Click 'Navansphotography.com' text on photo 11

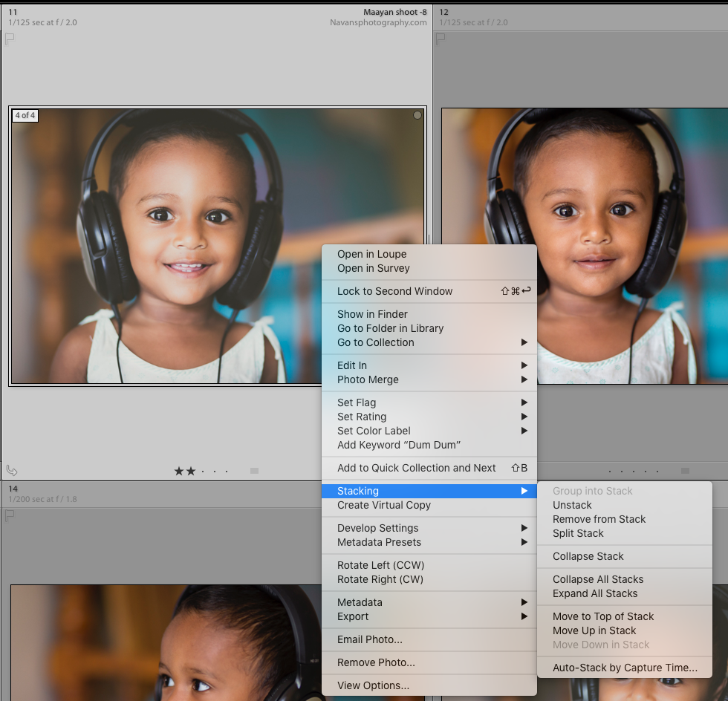pyautogui.click(x=378, y=22)
